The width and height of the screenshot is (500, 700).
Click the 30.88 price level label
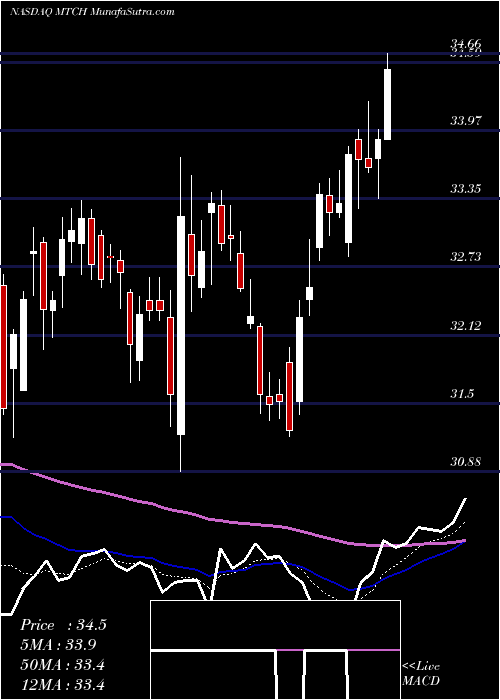[466, 462]
